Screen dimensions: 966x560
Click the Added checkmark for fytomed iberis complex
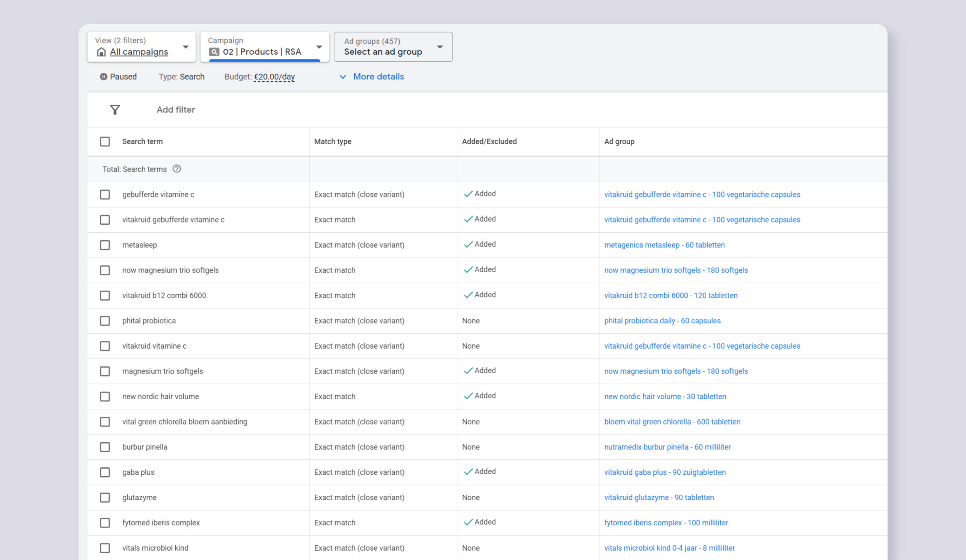469,522
